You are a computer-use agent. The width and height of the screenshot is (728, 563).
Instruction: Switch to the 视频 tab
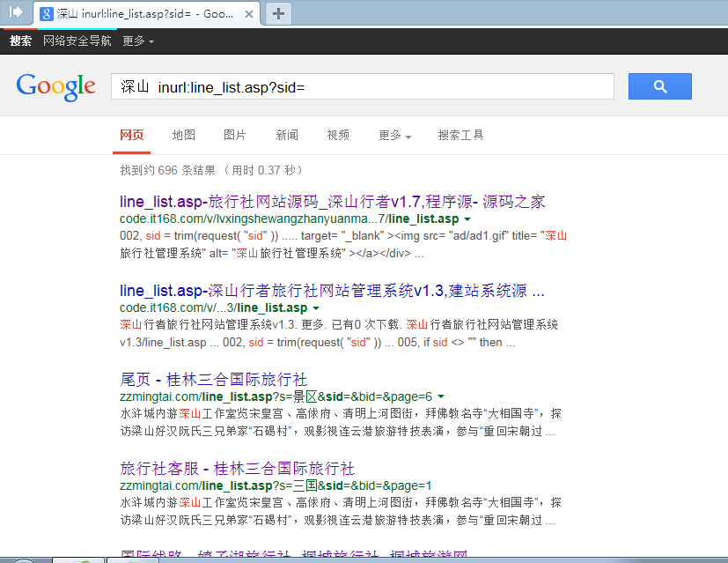point(338,135)
